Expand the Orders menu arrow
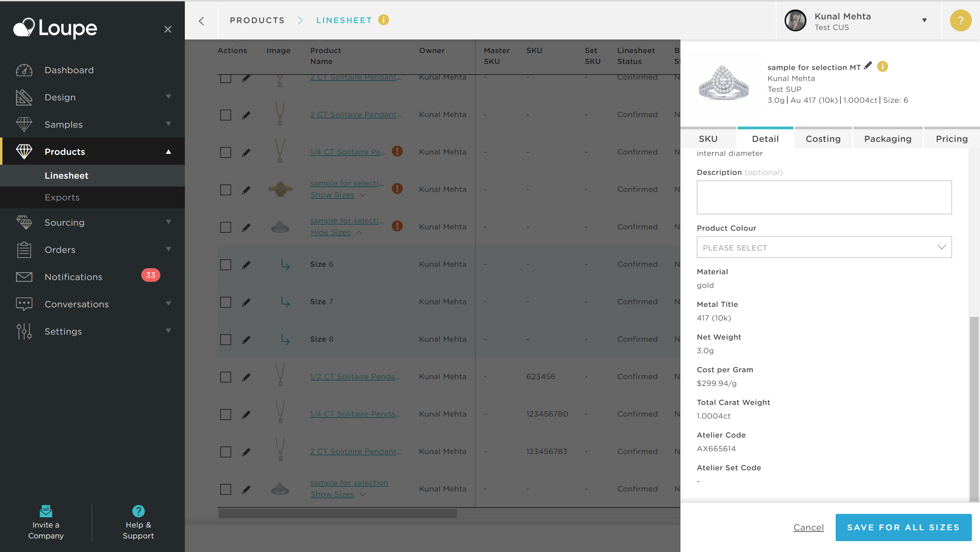The height and width of the screenshot is (552, 980). click(168, 249)
